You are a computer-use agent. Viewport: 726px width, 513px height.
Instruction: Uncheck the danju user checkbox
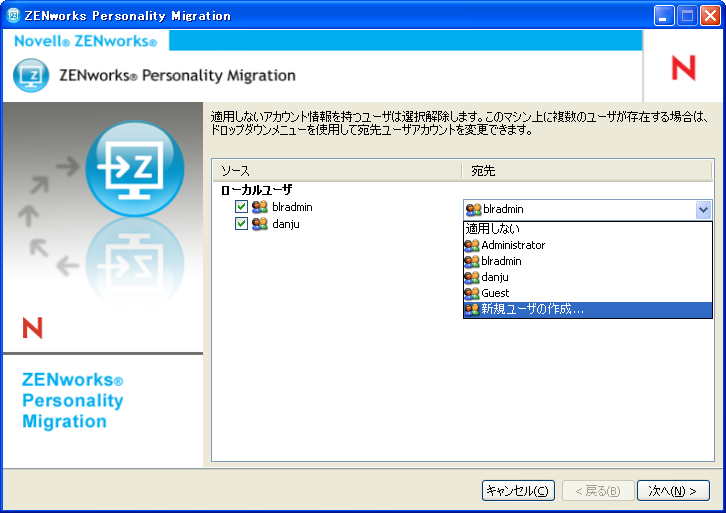[241, 224]
